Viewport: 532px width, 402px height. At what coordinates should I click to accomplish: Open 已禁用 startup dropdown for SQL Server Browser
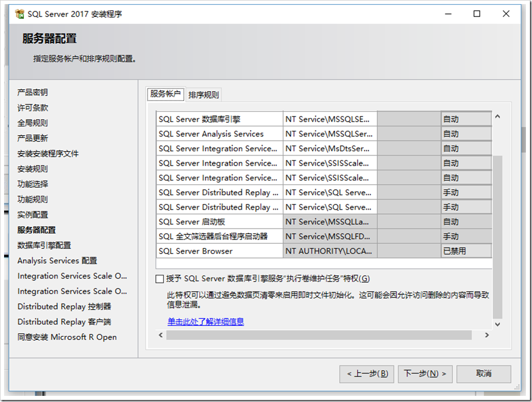click(466, 251)
